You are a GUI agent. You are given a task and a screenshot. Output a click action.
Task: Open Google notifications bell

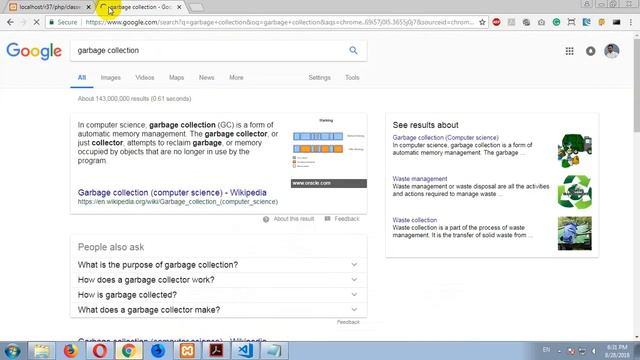click(x=590, y=51)
